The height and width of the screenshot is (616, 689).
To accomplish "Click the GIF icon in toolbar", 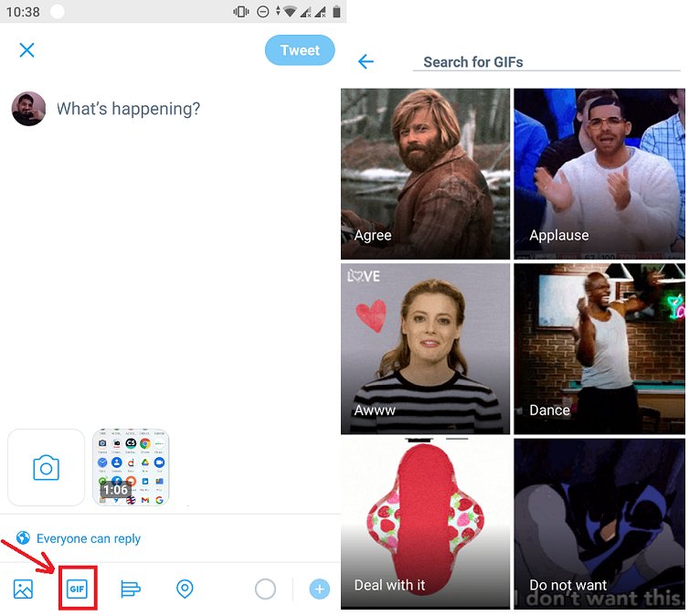I will click(x=77, y=589).
